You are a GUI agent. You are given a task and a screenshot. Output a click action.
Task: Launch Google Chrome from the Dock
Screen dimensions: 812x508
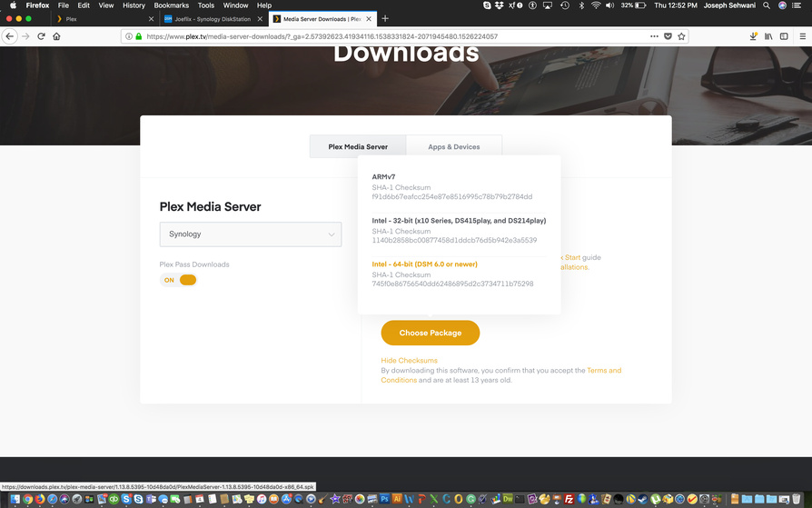coord(27,499)
